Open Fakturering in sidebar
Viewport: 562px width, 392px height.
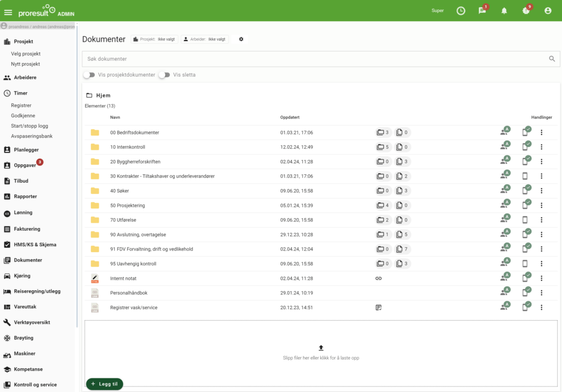pyautogui.click(x=27, y=229)
